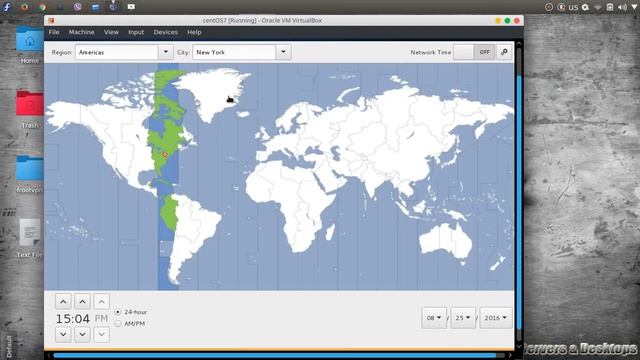Open the year 2016 dropdown

[496, 318]
